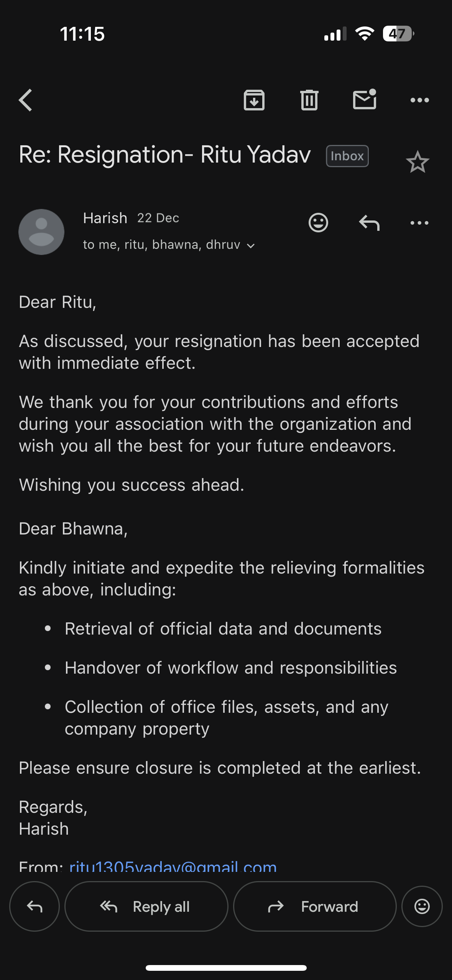Mark the email as unread
The height and width of the screenshot is (980, 452).
pos(364,99)
